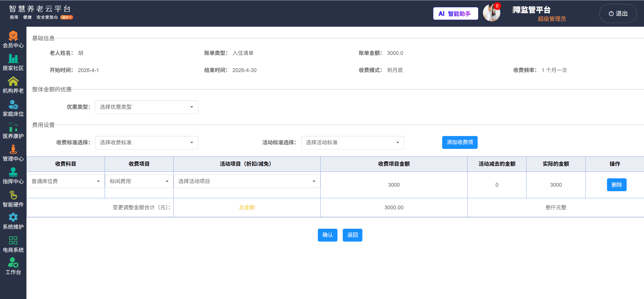
Task: Click the 确认 button
Action: coord(327,235)
